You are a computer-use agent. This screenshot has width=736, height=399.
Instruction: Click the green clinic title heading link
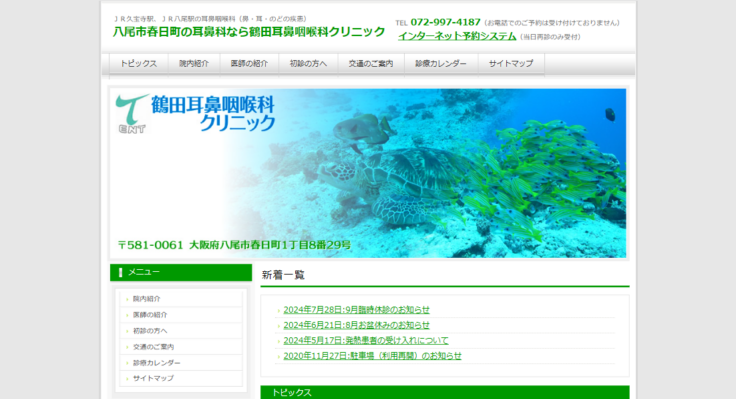tap(249, 32)
